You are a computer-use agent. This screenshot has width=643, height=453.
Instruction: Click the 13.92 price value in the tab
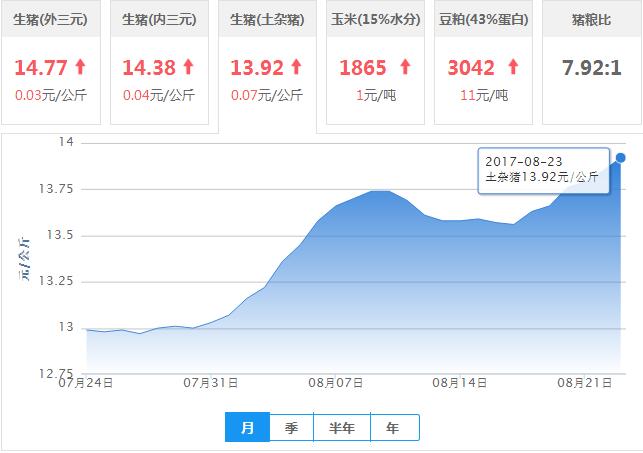point(257,68)
